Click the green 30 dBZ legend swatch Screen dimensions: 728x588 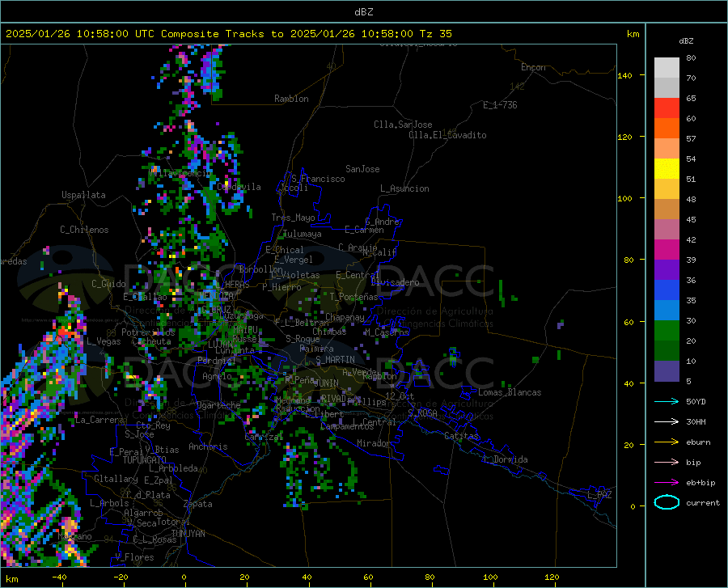[x=667, y=331]
